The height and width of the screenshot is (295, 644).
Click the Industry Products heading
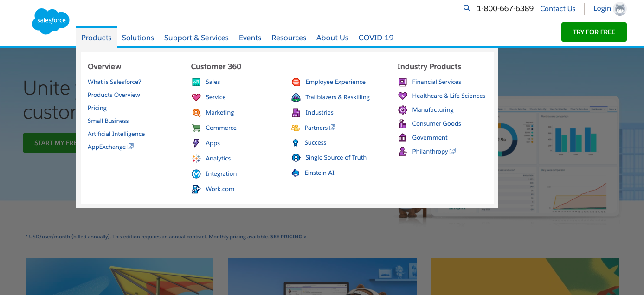tap(429, 66)
